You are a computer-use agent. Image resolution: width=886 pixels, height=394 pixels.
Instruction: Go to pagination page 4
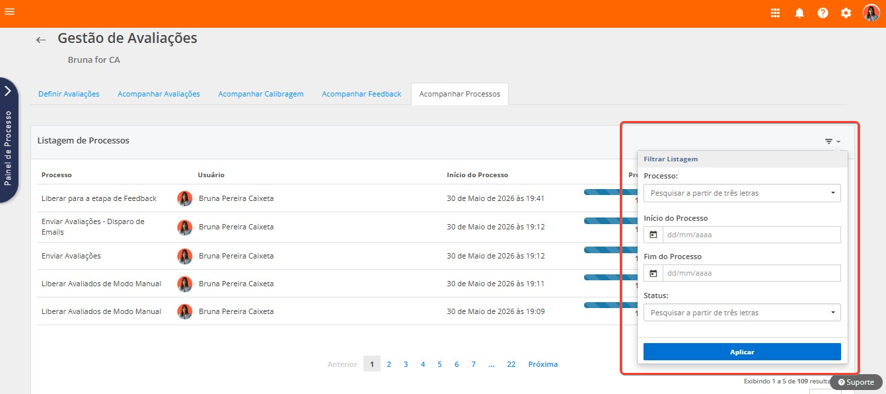click(423, 365)
